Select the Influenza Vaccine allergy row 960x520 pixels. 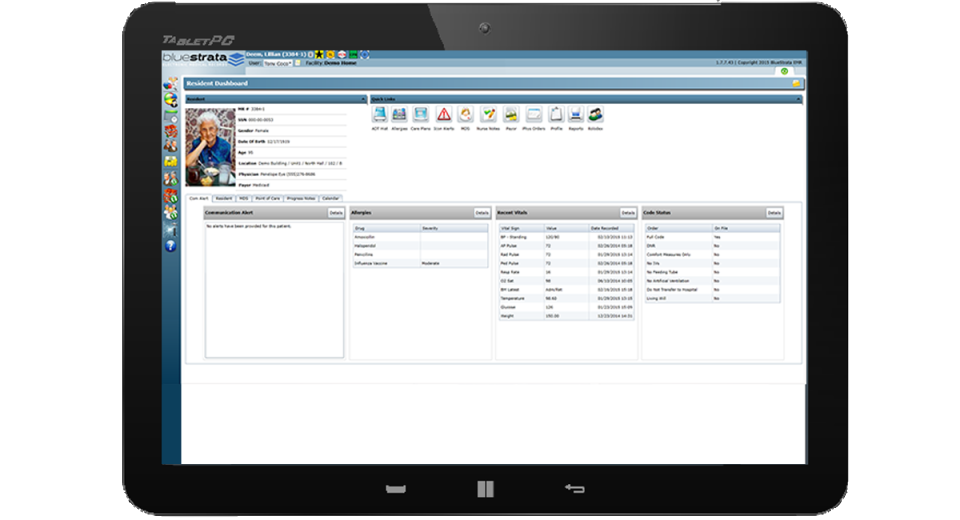tap(420, 263)
